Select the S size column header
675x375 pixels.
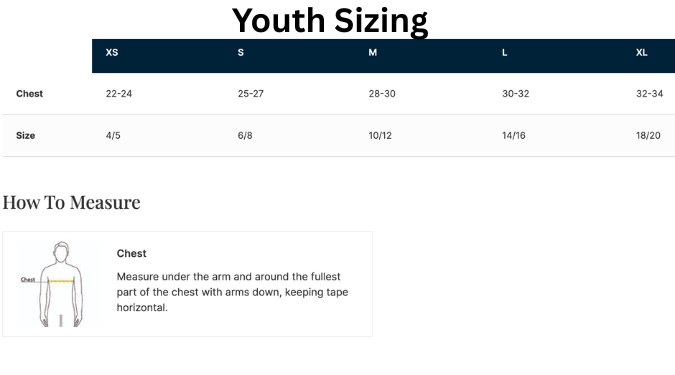(241, 53)
